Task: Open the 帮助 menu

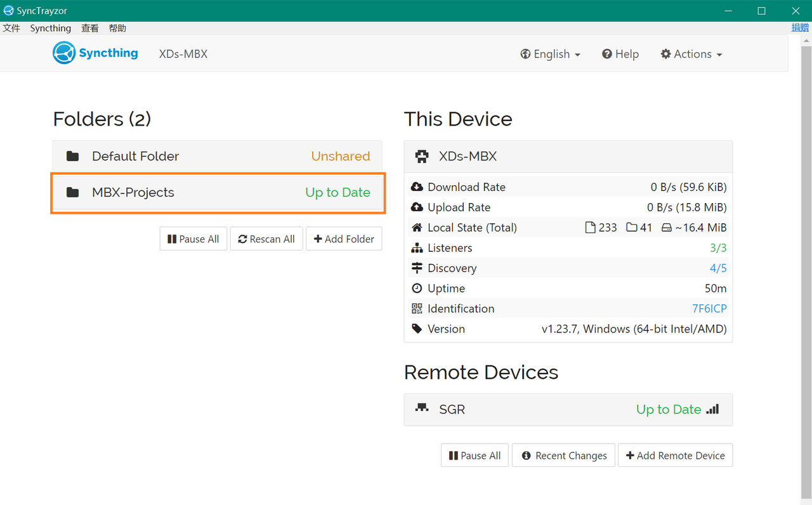Action: pyautogui.click(x=117, y=28)
